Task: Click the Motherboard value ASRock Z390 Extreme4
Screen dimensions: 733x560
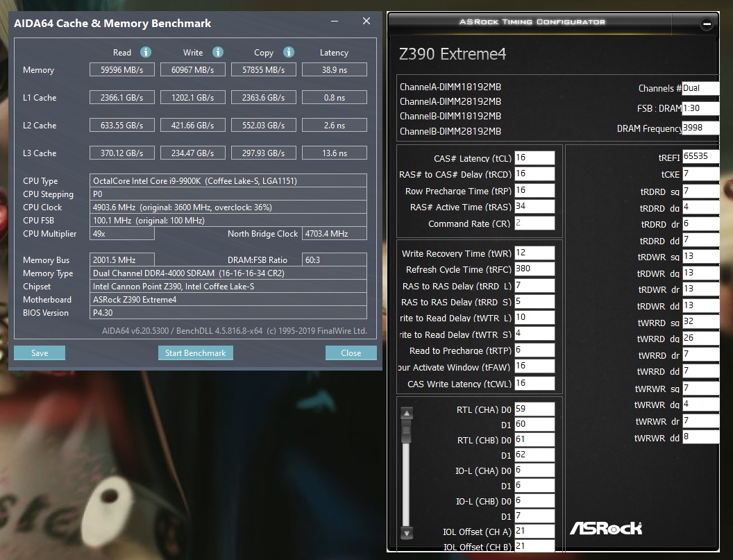Action: 228,300
